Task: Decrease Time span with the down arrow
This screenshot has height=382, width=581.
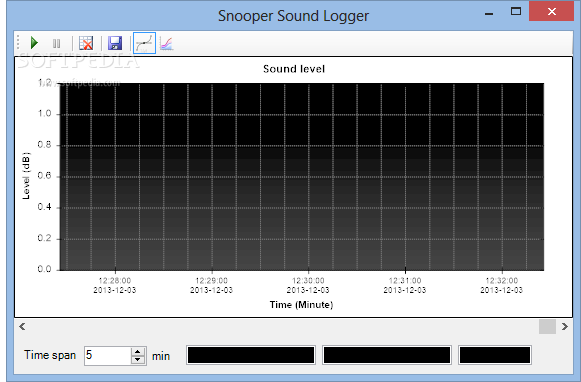Action: 138,360
